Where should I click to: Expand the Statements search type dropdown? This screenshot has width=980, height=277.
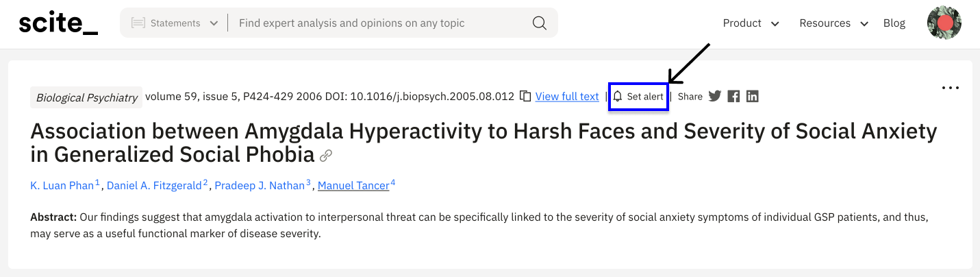pos(175,23)
